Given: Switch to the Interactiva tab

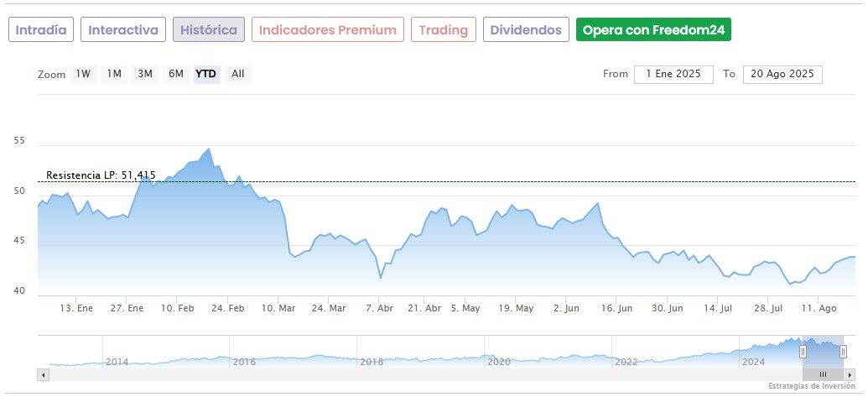Looking at the screenshot, I should click(123, 30).
